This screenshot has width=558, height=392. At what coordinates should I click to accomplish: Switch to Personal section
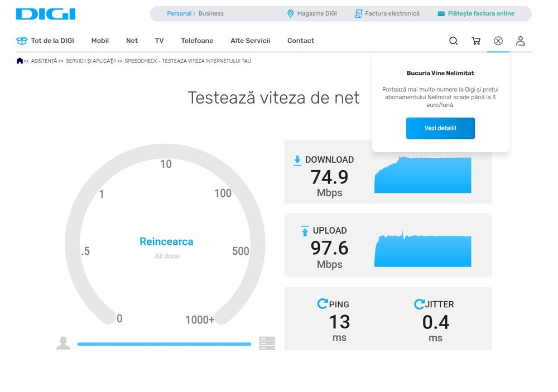click(x=179, y=13)
